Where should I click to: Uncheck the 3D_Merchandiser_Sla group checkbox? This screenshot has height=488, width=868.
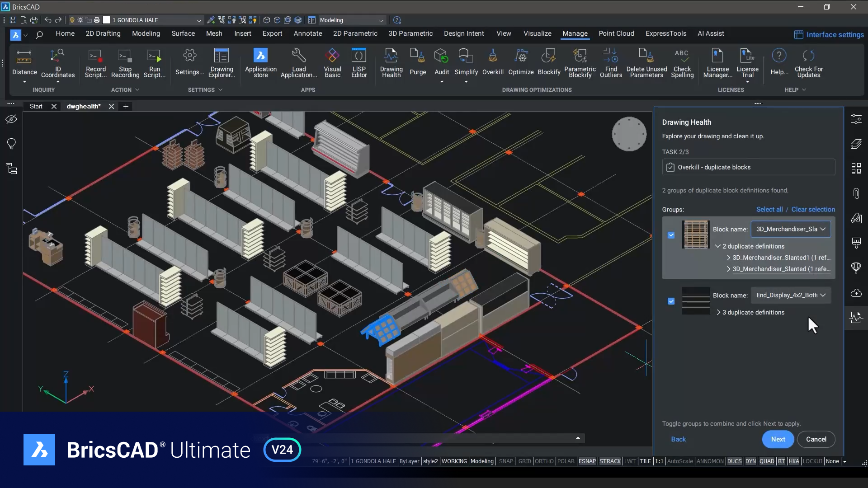pyautogui.click(x=671, y=235)
